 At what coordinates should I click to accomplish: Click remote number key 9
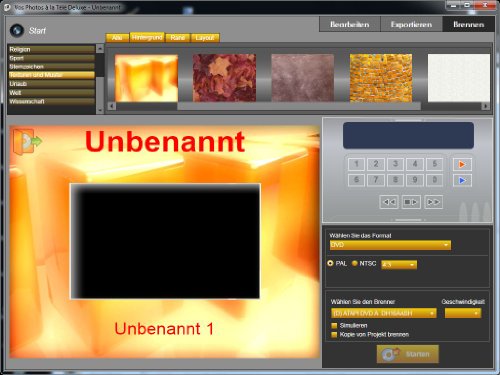pyautogui.click(x=415, y=180)
